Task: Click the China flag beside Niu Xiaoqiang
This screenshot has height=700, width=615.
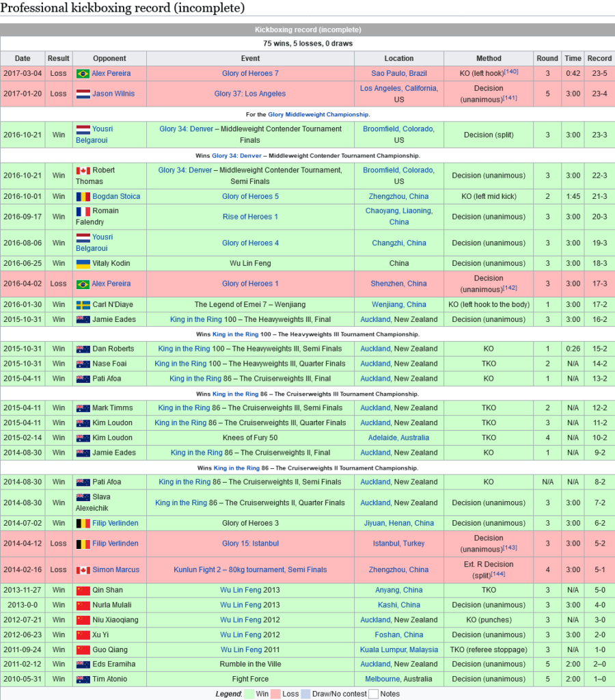Action: 83,620
